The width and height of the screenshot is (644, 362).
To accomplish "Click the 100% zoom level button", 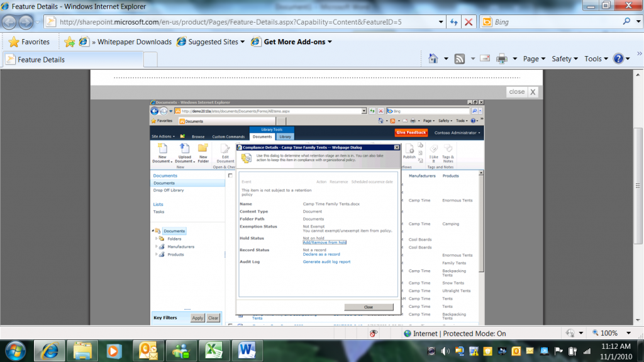I will [605, 333].
